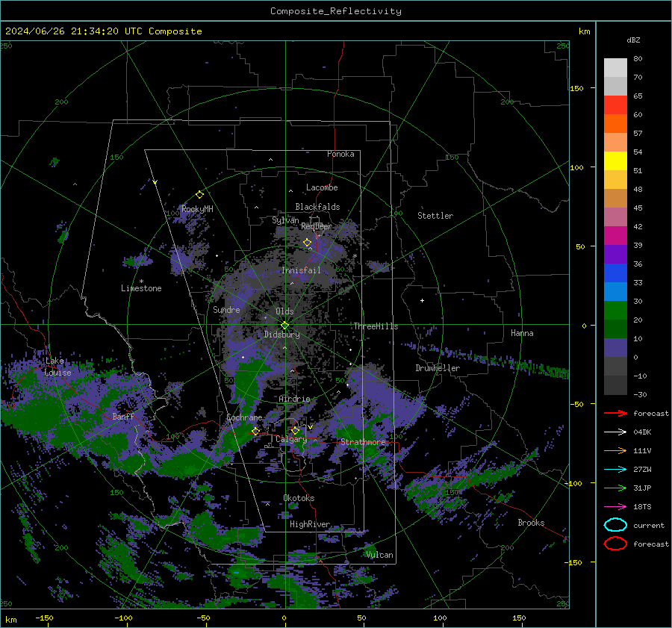Click the Sundre map label
This screenshot has height=628, width=672.
coord(226,309)
